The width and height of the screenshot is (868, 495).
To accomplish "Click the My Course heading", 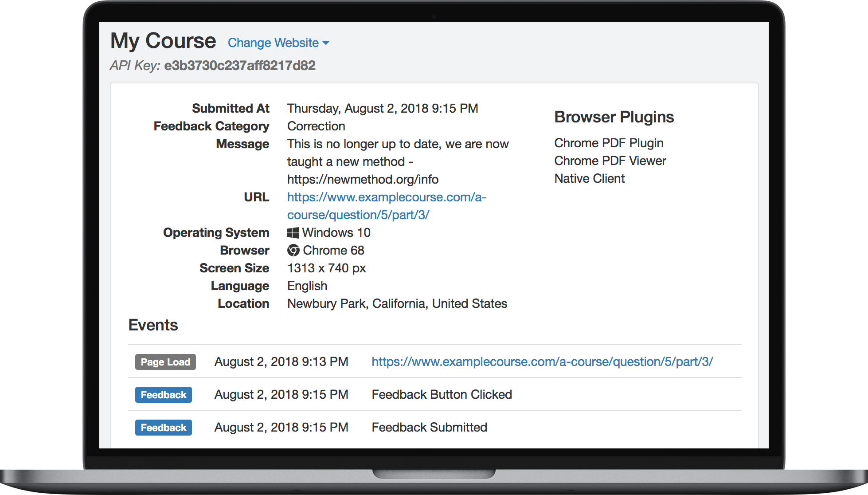I will point(163,41).
